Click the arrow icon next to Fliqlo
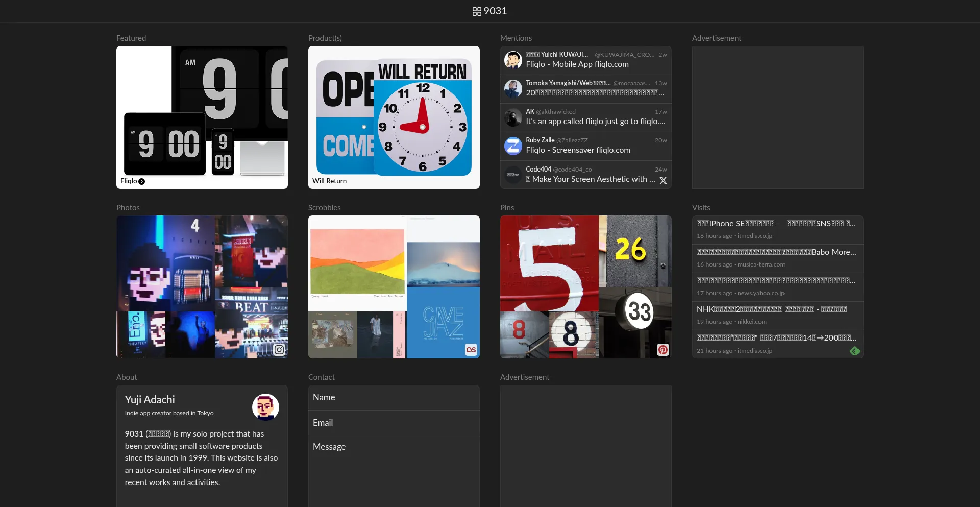 coord(142,181)
